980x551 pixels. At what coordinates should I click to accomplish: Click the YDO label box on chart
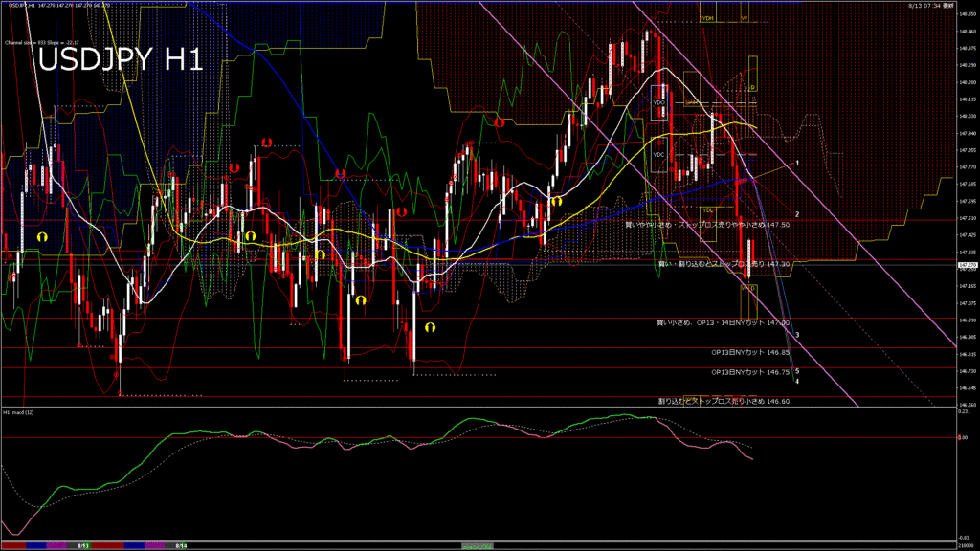pos(658,101)
